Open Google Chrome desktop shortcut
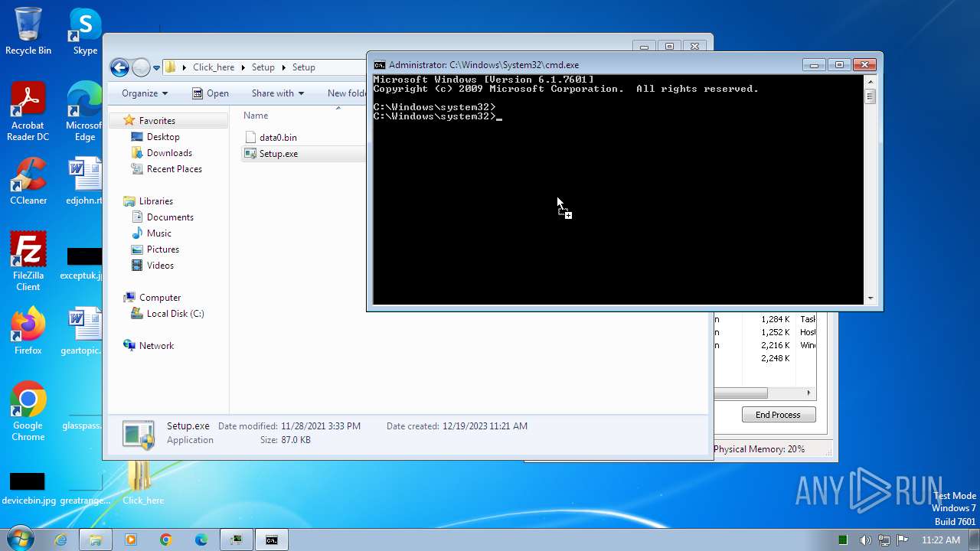This screenshot has width=980, height=551. 28,411
